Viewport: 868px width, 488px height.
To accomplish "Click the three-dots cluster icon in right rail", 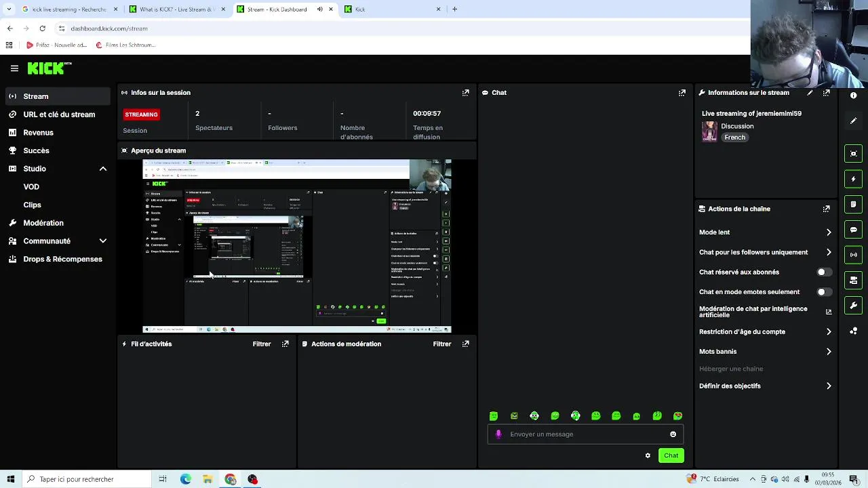I will click(x=853, y=331).
